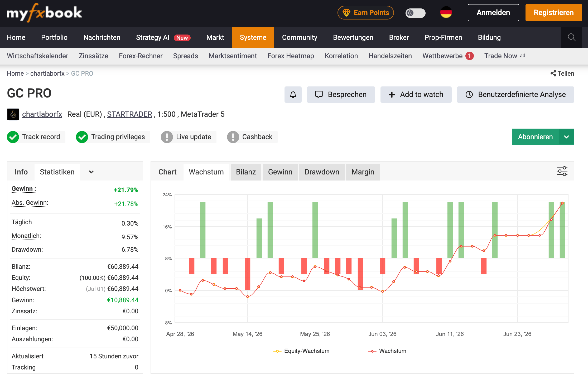The width and height of the screenshot is (588, 380).
Task: Click Add to watch button
Action: 416,95
